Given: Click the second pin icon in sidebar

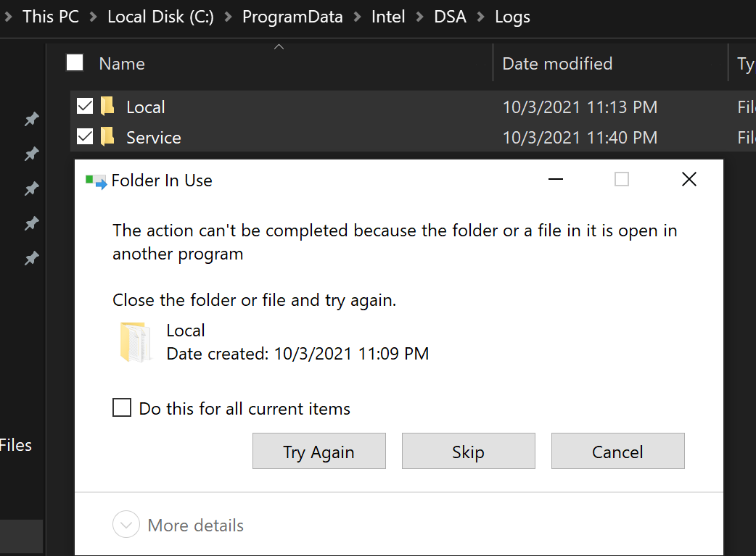Looking at the screenshot, I should [x=32, y=154].
